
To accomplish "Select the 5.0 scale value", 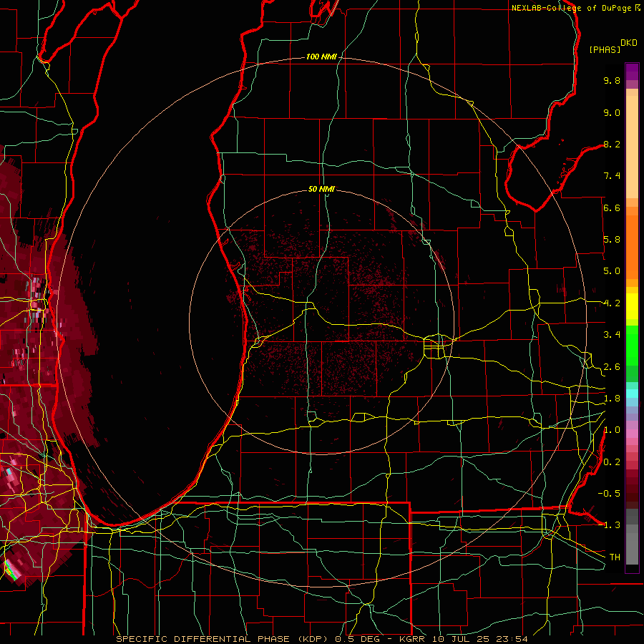I will (x=612, y=271).
